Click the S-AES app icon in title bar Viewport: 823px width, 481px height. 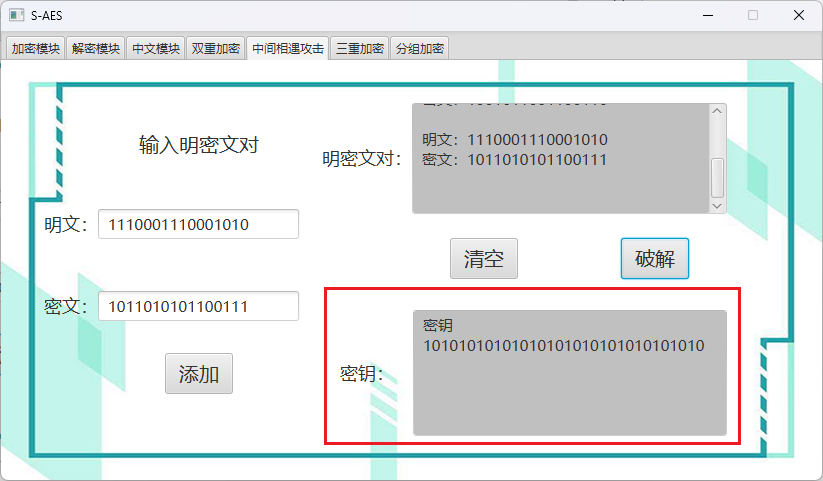pos(16,15)
